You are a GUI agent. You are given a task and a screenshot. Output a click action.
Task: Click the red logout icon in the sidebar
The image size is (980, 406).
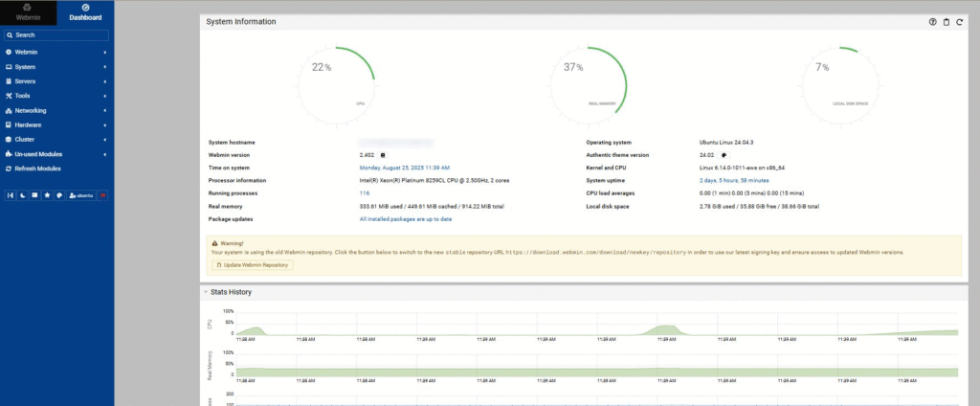click(103, 195)
